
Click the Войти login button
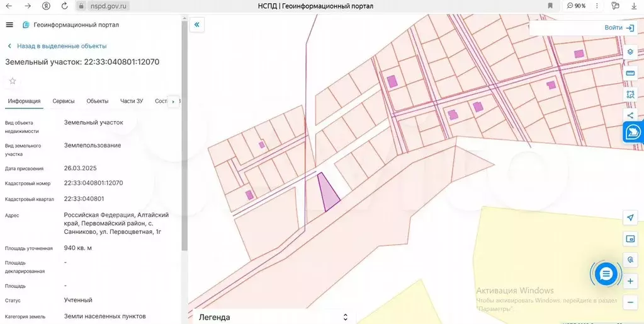click(x=619, y=28)
